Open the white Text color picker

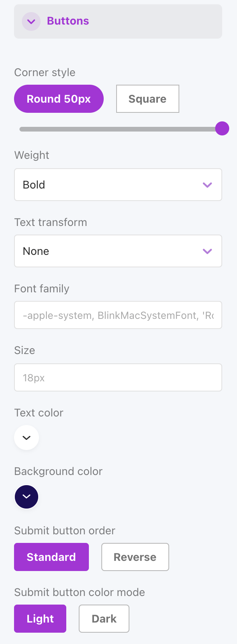point(27,438)
